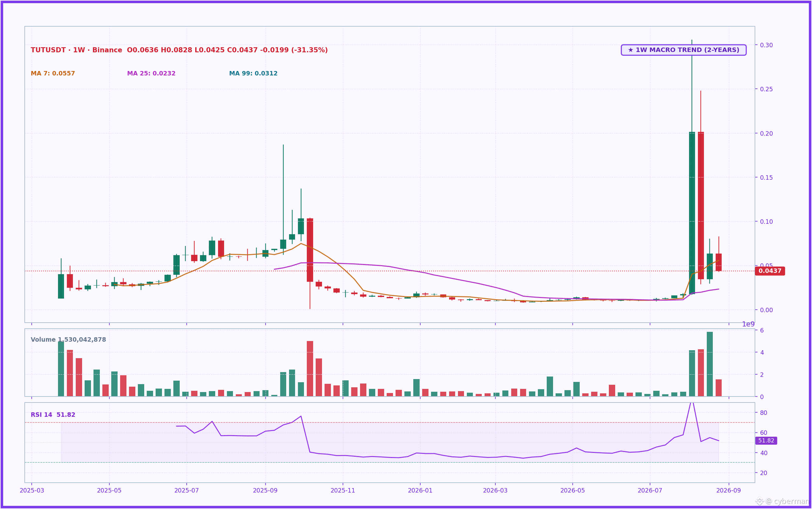Click the purple 51.82 RSI value tag

(766, 441)
